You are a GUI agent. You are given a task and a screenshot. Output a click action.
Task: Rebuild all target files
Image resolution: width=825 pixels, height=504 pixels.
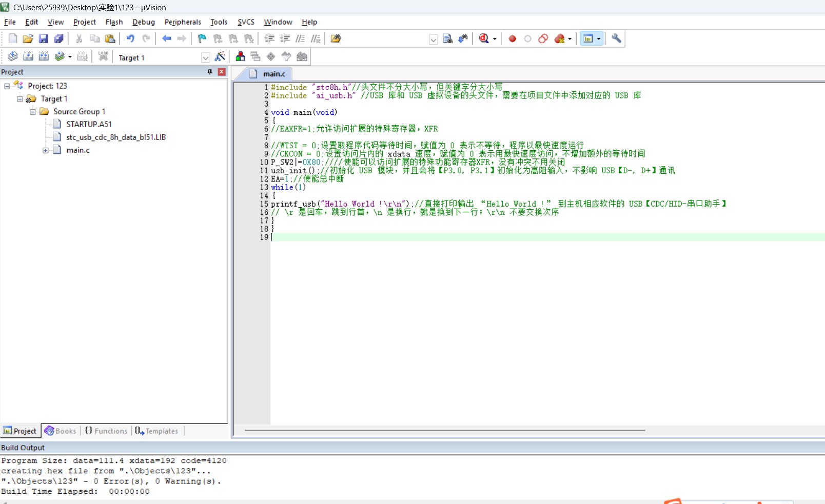pos(44,56)
